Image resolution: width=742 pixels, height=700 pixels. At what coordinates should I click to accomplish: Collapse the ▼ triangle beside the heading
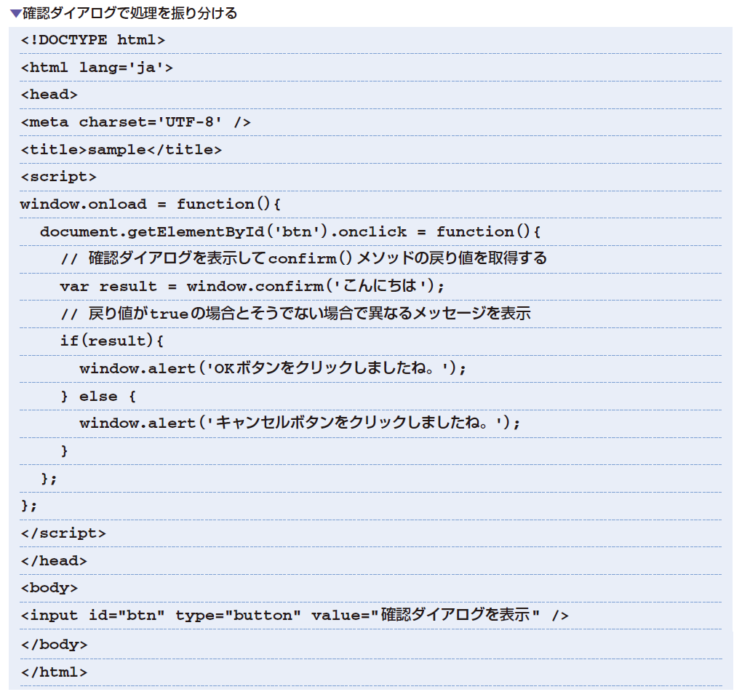(13, 12)
